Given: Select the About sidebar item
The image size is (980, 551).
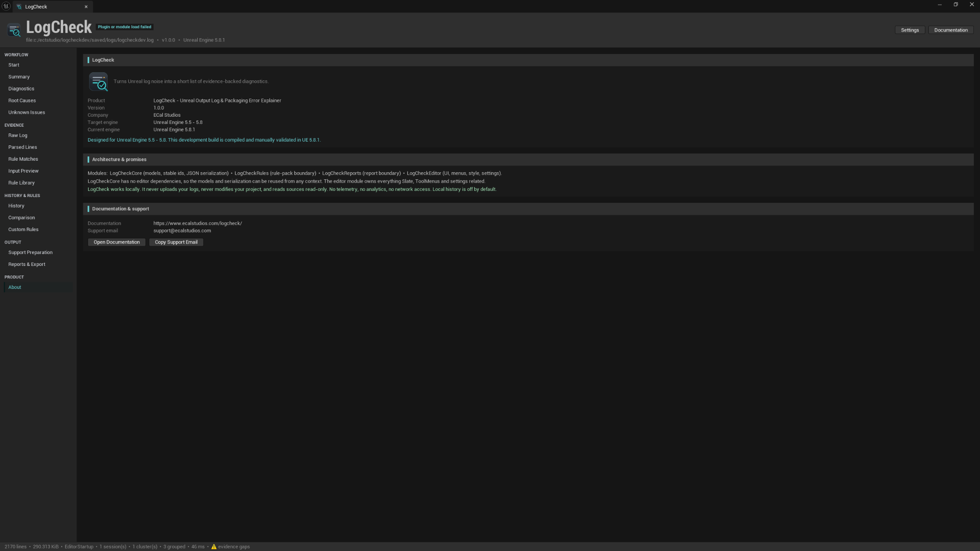Looking at the screenshot, I should (x=38, y=287).
